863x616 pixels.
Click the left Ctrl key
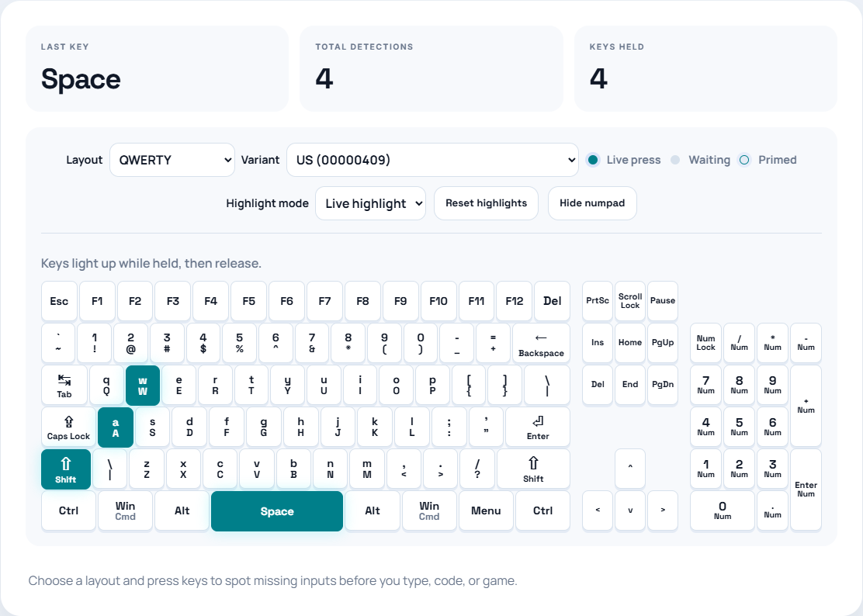click(69, 511)
